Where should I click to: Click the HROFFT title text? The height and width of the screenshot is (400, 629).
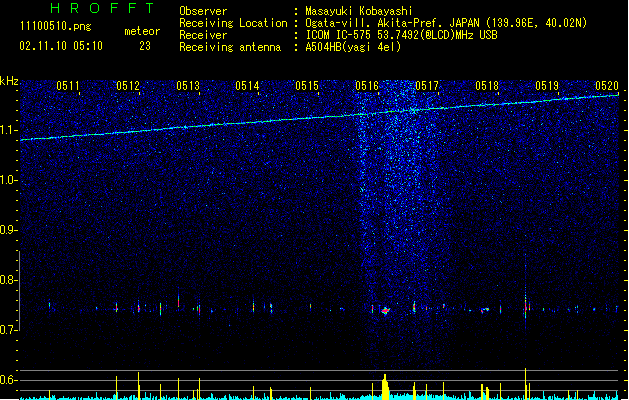(103, 8)
